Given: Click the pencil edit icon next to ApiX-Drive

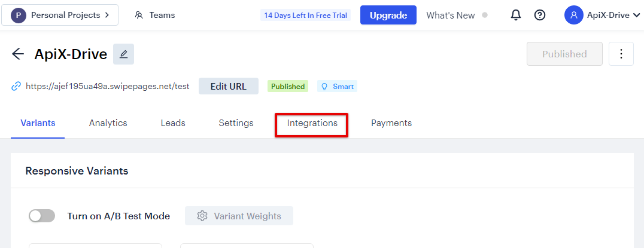Looking at the screenshot, I should point(124,54).
